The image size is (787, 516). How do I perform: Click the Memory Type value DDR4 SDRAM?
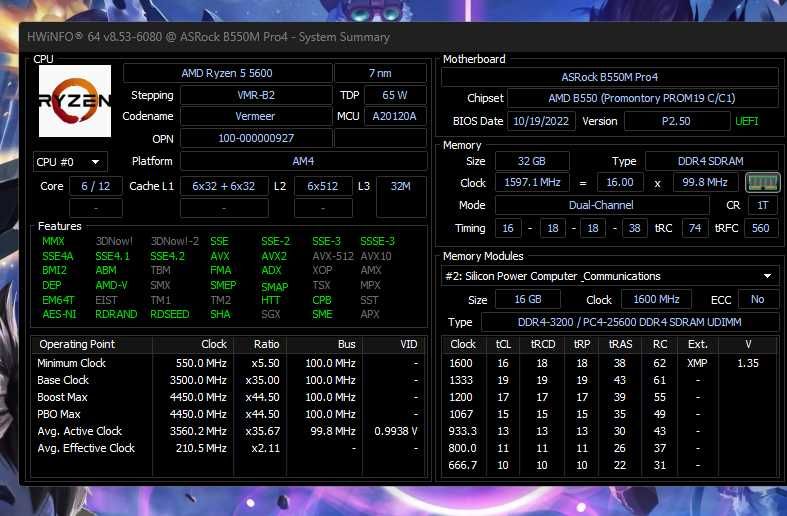pos(711,161)
